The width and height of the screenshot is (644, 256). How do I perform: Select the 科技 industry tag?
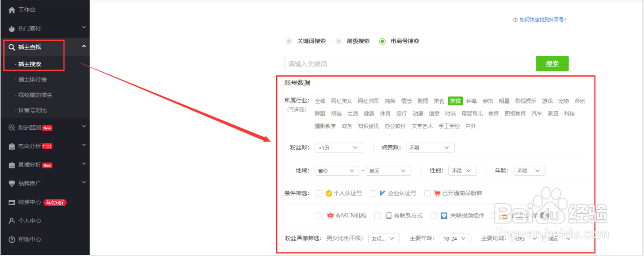coord(570,114)
